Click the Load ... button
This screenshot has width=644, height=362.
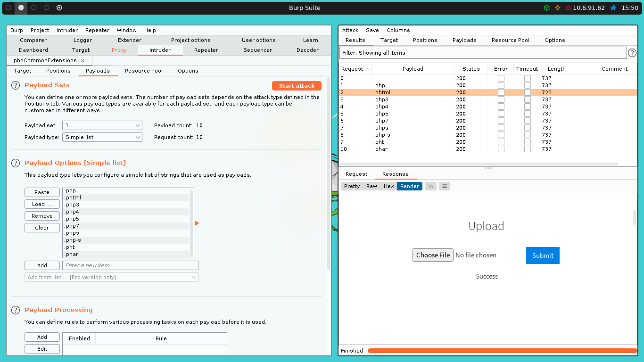pyautogui.click(x=42, y=204)
